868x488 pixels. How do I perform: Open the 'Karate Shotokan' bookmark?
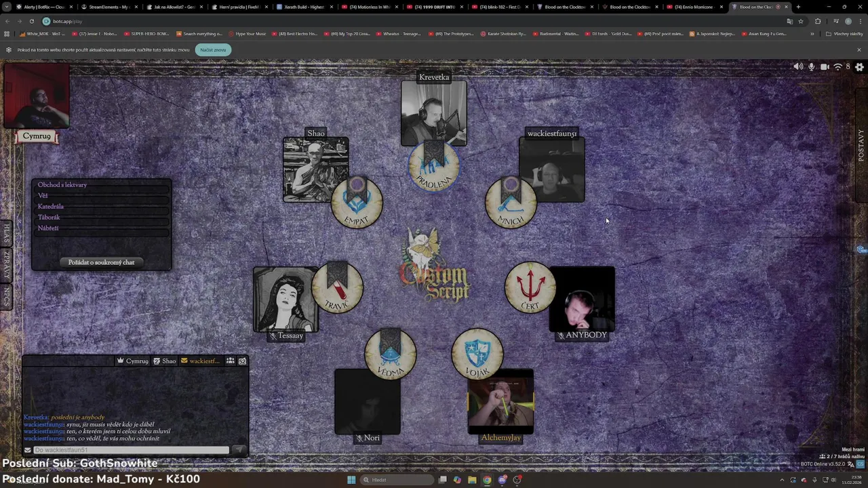tap(503, 33)
